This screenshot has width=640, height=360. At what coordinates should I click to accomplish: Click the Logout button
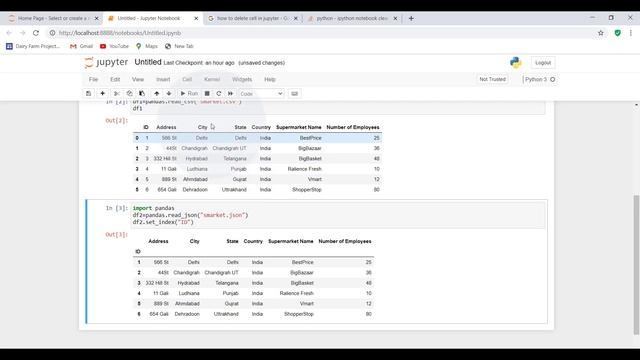(x=543, y=62)
